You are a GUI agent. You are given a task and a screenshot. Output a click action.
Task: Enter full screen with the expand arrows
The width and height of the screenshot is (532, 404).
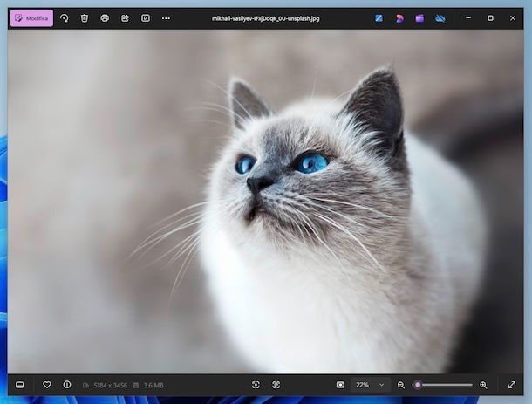[x=512, y=385]
